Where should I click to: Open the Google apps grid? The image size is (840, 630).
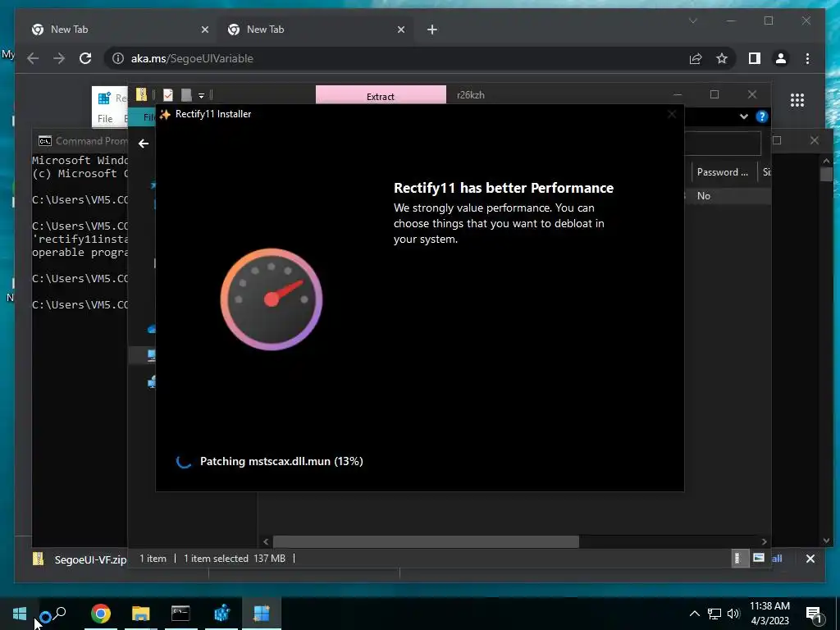coord(797,100)
